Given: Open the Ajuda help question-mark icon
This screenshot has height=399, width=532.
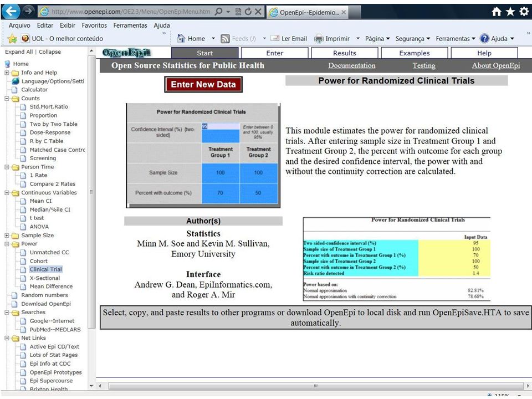Looking at the screenshot, I should [x=484, y=38].
